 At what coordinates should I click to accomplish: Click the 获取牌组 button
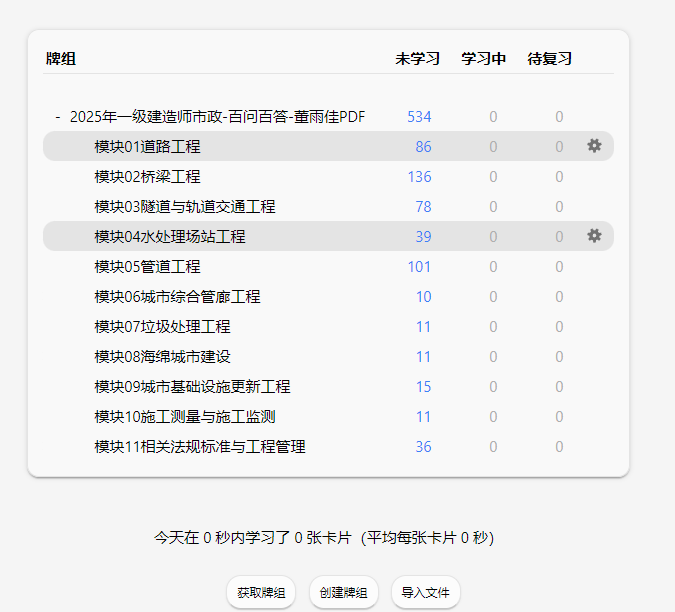click(x=261, y=593)
